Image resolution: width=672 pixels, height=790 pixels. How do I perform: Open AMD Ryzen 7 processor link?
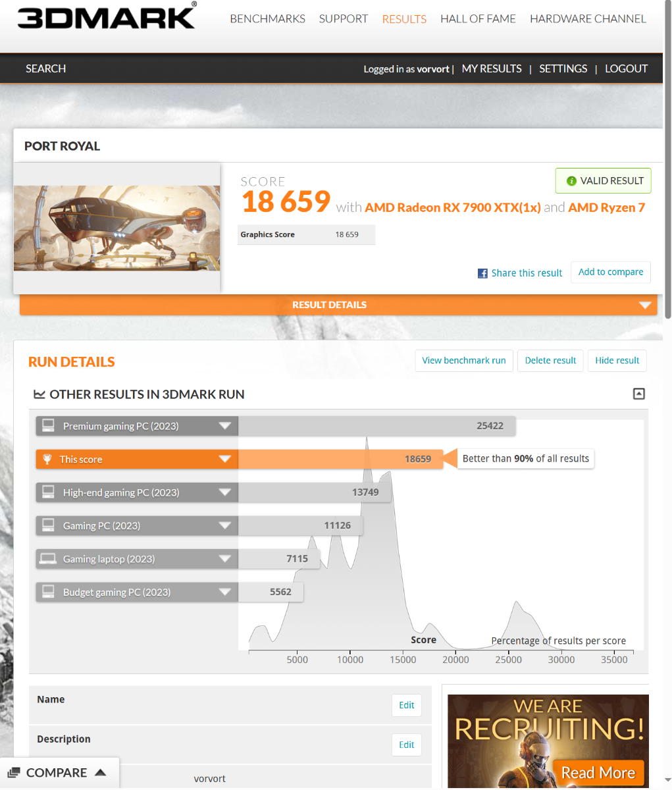click(606, 207)
